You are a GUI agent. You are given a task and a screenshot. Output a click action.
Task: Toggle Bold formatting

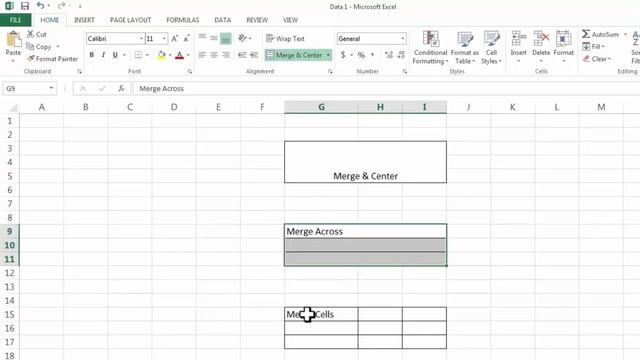pyautogui.click(x=91, y=55)
